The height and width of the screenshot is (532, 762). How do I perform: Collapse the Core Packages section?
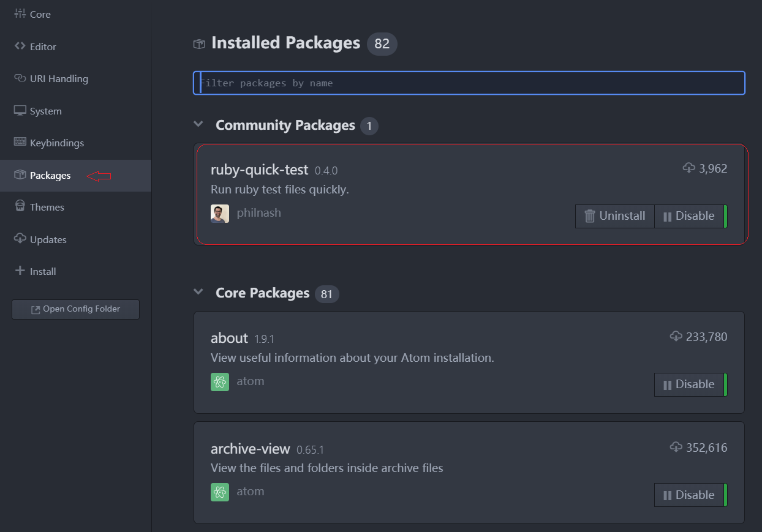(x=198, y=292)
